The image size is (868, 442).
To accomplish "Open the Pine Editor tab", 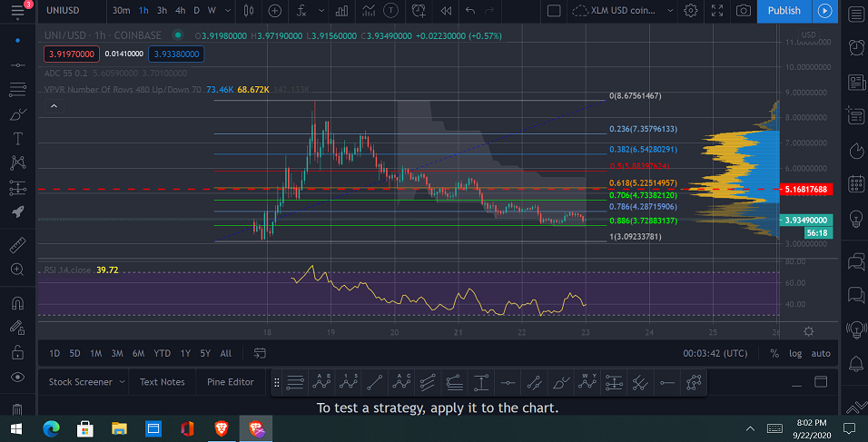I will coord(231,382).
